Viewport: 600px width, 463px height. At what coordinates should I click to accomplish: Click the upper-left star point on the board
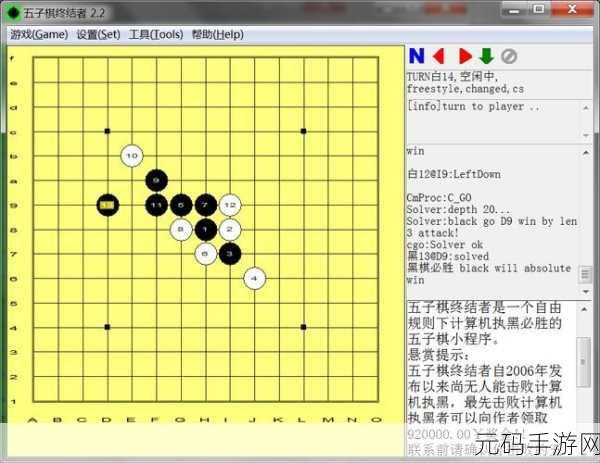107,131
